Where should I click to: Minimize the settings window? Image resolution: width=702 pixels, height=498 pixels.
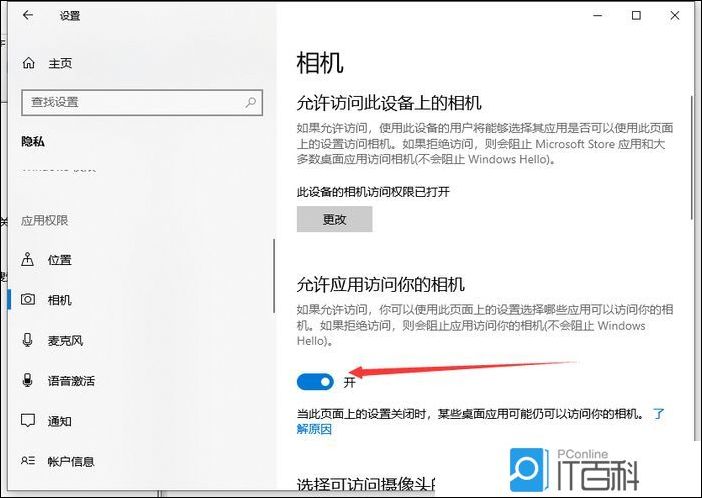[598, 15]
